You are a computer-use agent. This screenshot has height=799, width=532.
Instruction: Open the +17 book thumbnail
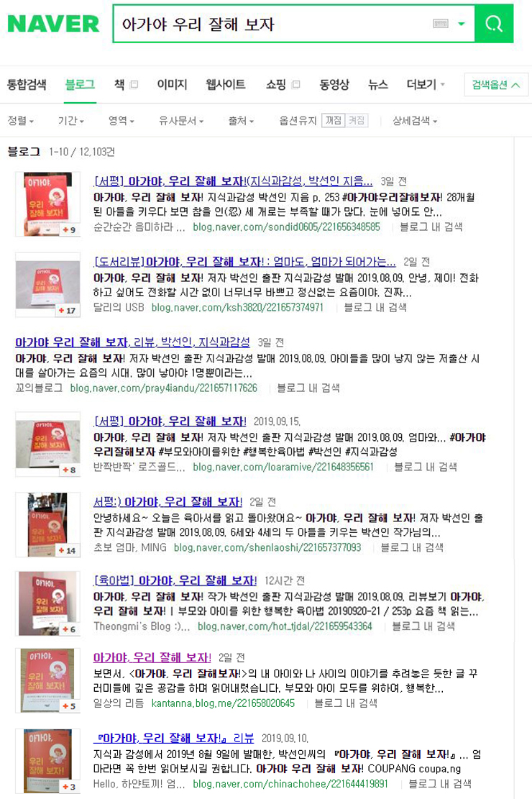[48, 285]
